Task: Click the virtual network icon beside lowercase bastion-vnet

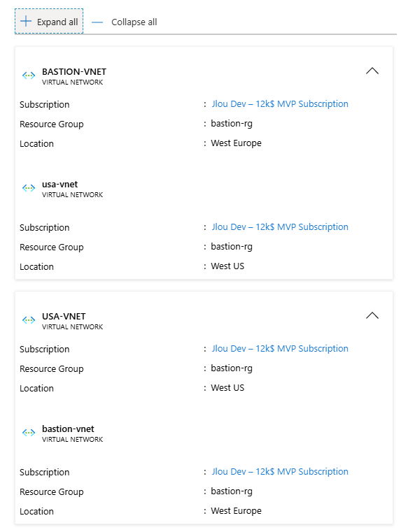Action: [x=29, y=433]
